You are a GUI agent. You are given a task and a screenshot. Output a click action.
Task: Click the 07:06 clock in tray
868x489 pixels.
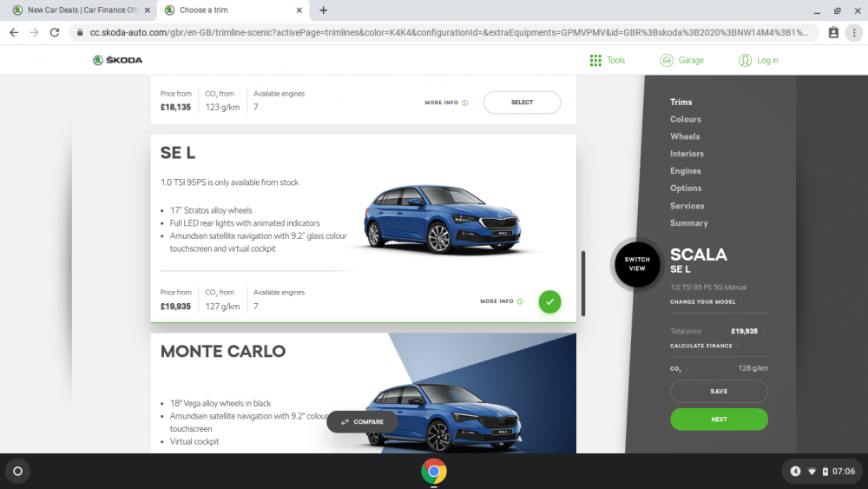click(844, 472)
